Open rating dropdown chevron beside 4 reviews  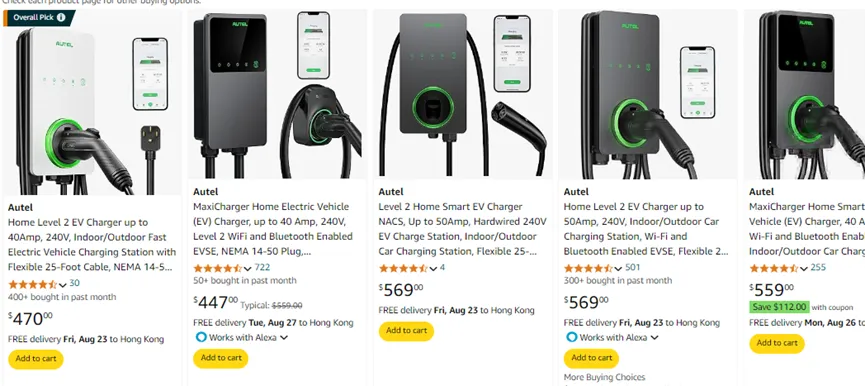coord(433,269)
